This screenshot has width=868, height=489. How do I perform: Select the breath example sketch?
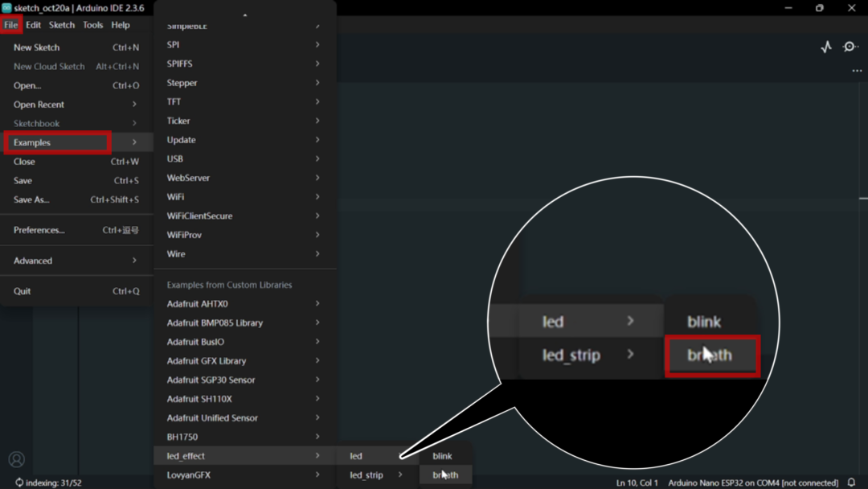[445, 475]
